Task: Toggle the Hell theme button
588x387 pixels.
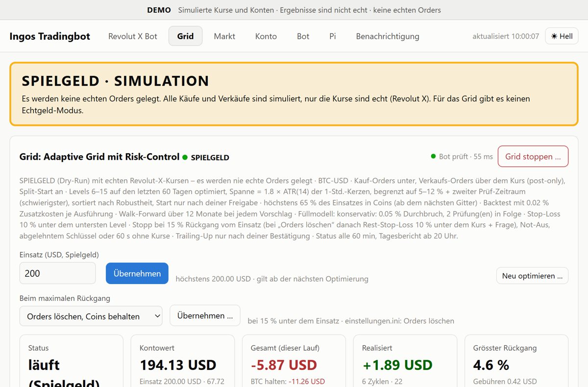Action: pos(562,36)
